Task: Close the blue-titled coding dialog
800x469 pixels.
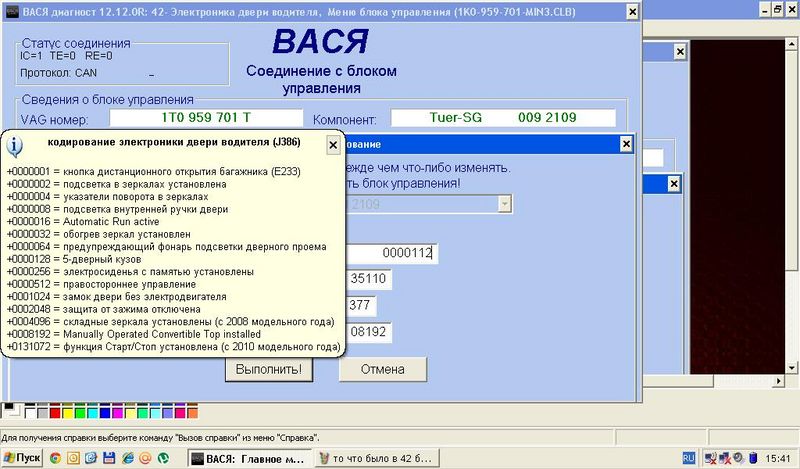Action: tap(626, 144)
